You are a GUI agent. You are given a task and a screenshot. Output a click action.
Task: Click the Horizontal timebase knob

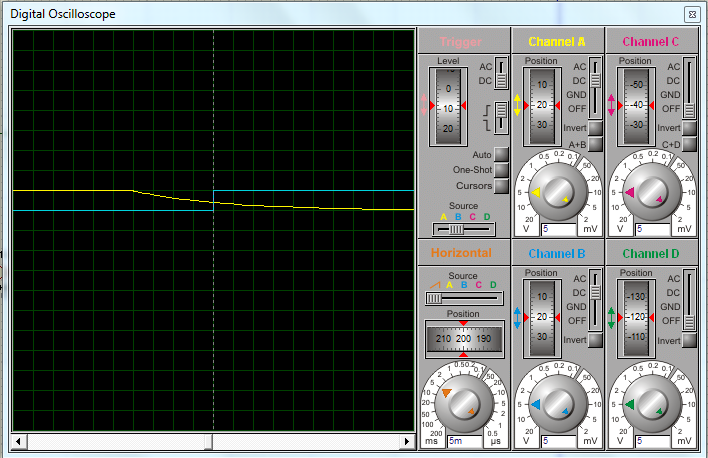(x=464, y=404)
